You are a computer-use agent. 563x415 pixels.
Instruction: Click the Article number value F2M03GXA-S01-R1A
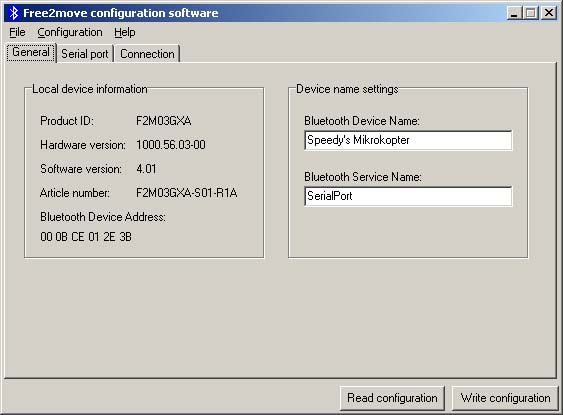tap(186, 193)
